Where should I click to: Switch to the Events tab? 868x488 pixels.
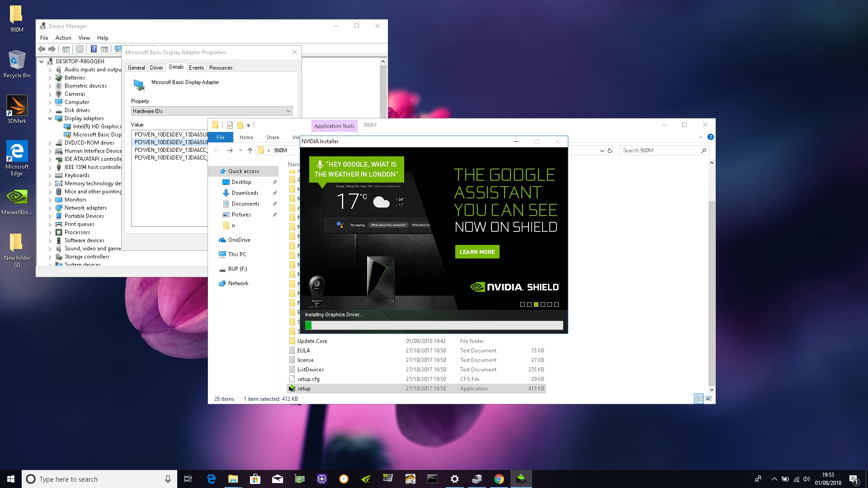click(196, 68)
